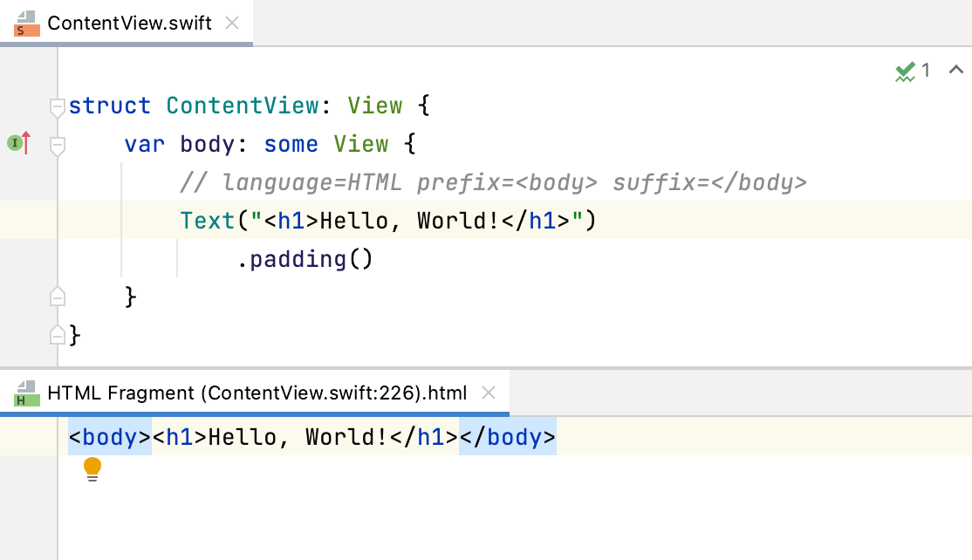The image size is (972, 560).
Task: Close the HTML Fragment tab
Action: click(489, 393)
